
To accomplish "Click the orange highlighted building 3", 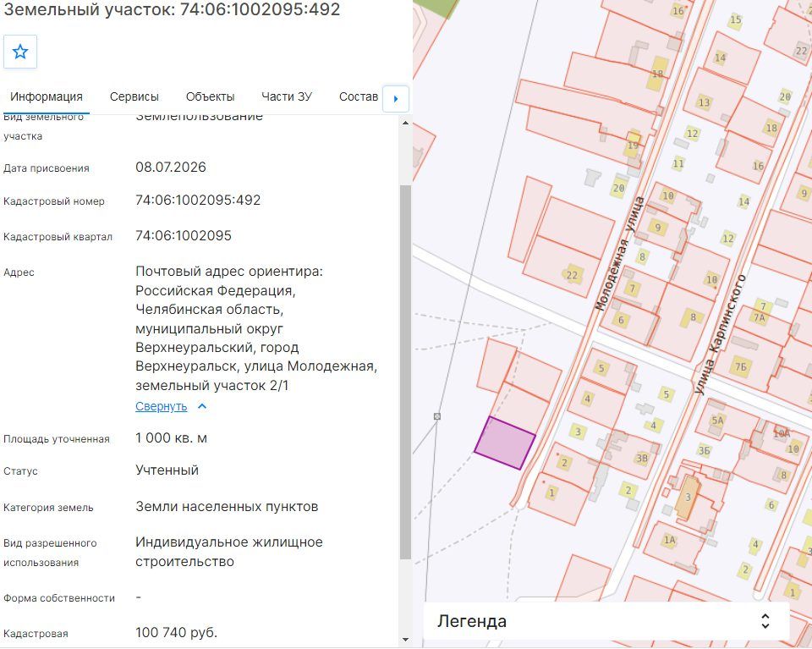I will click(x=688, y=498).
